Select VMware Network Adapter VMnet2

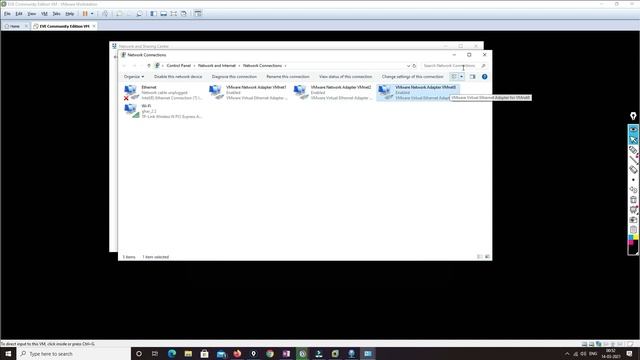click(333, 93)
